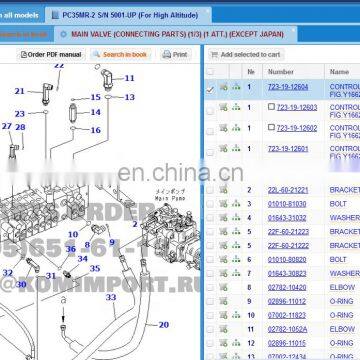Uncheck the 723-19-12604 row checkbox
360x360 pixels.
click(x=210, y=90)
